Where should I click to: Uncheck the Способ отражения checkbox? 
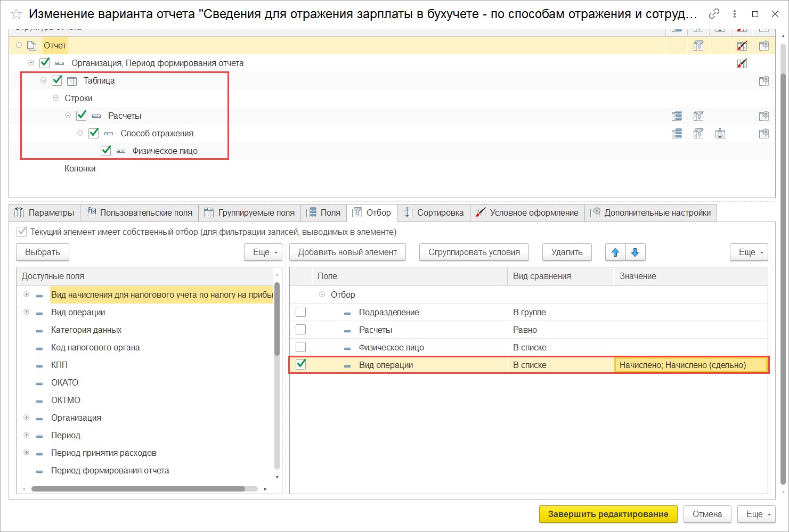tap(94, 133)
